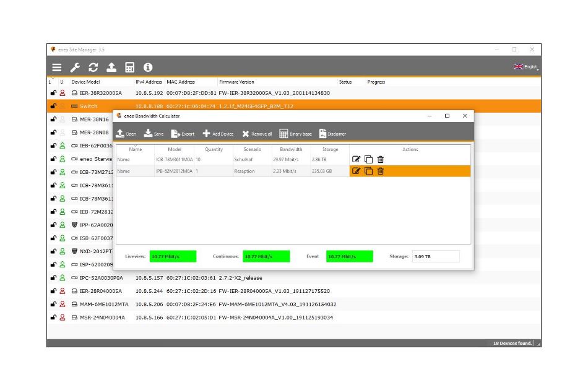Sort the device list by the Device Model header
This screenshot has height=390, width=588.
click(x=85, y=82)
